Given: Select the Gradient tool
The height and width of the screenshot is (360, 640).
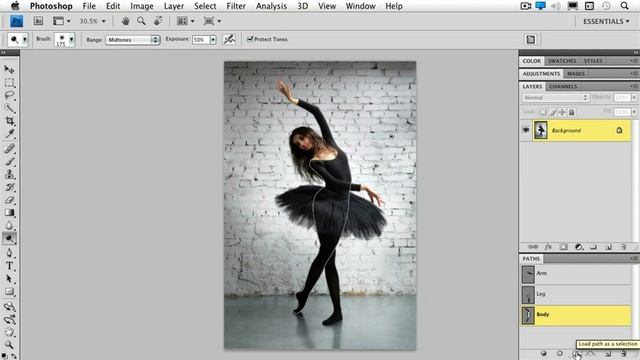Looking at the screenshot, I should tap(9, 213).
